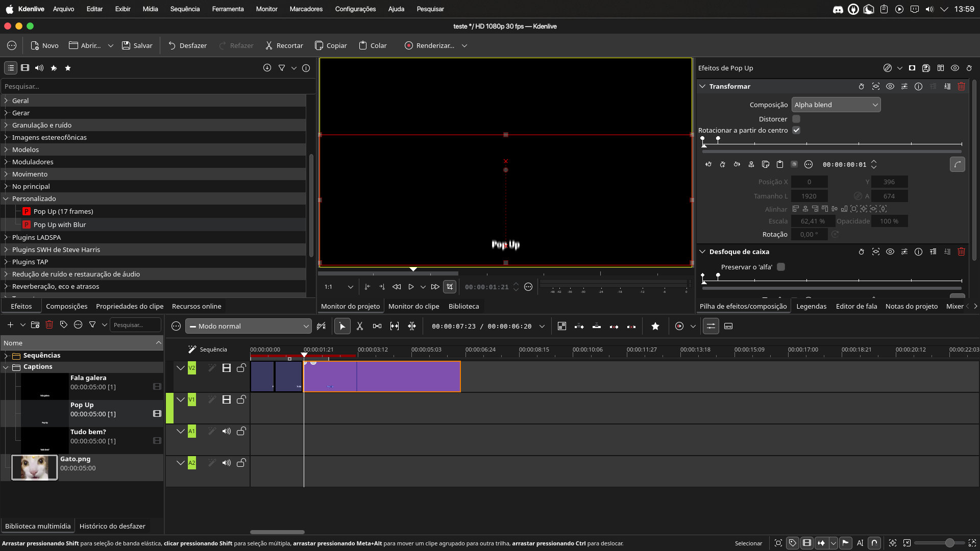Expand the Movimento effects category

point(6,174)
